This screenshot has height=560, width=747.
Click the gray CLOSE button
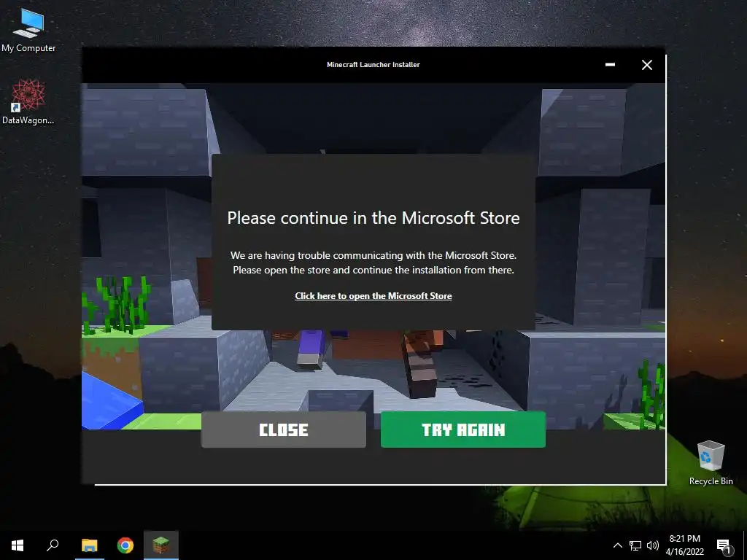point(284,429)
